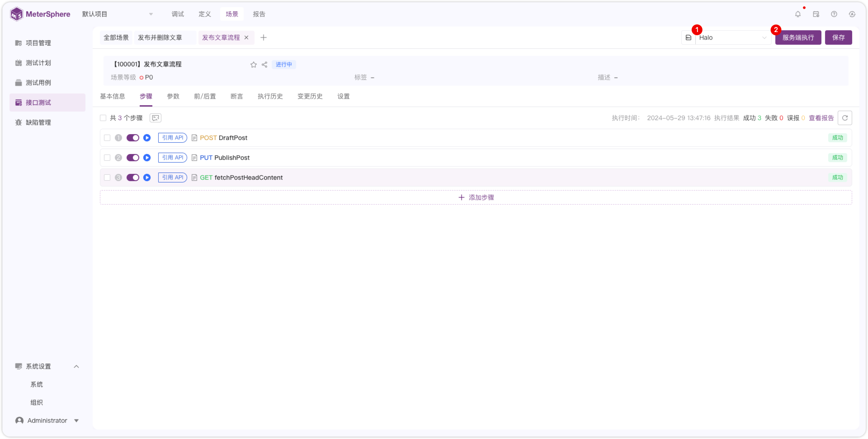Collapse the 系统设置 sidebar section
This screenshot has width=868, height=439.
click(x=76, y=366)
